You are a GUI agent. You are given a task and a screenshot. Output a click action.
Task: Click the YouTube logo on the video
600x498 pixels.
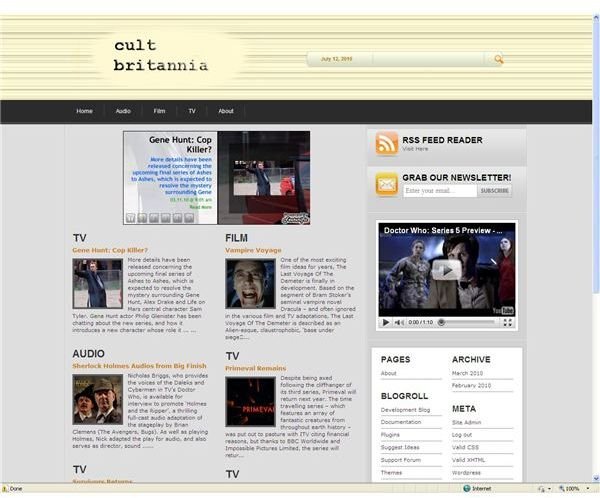pos(503,310)
